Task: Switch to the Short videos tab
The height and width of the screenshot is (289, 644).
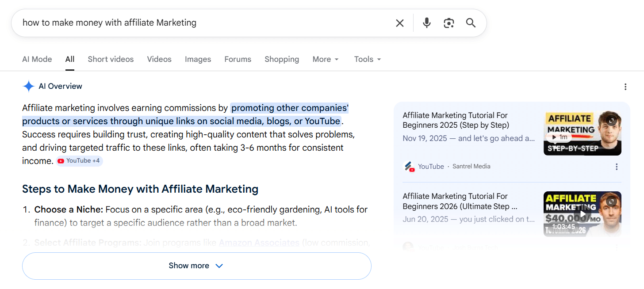Action: [111, 59]
